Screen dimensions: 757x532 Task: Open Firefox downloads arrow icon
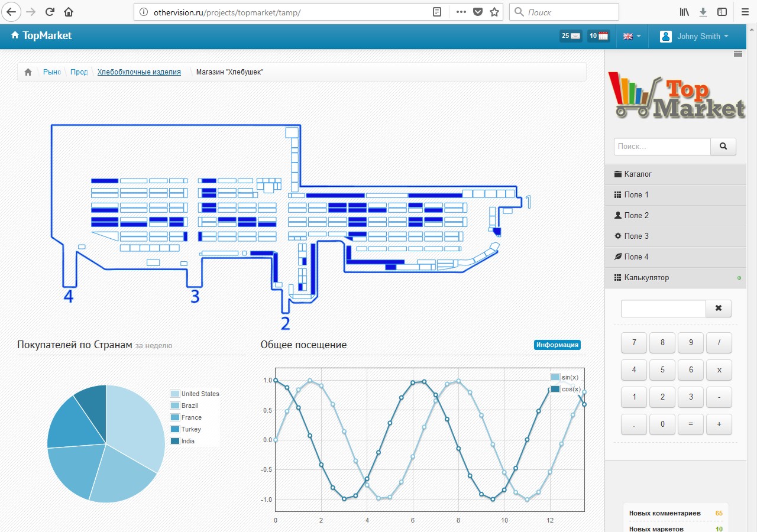(x=703, y=12)
